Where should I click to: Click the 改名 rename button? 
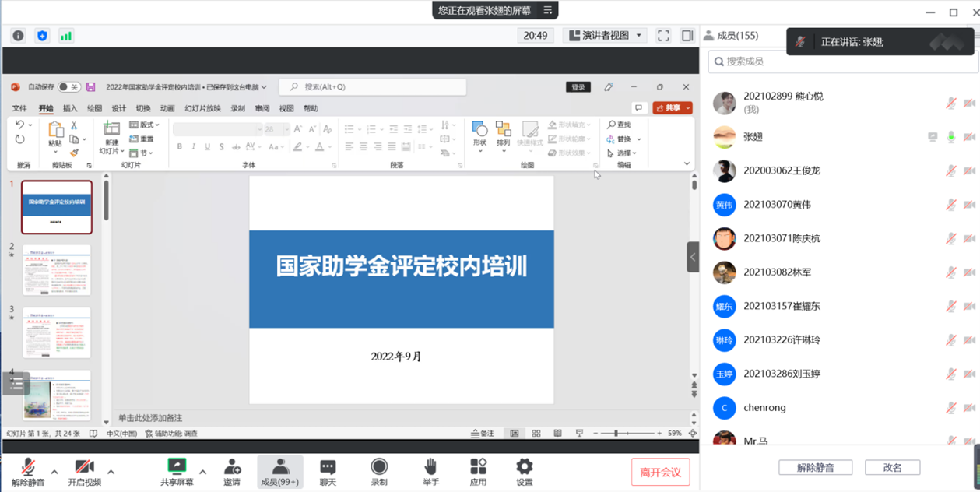click(x=892, y=468)
